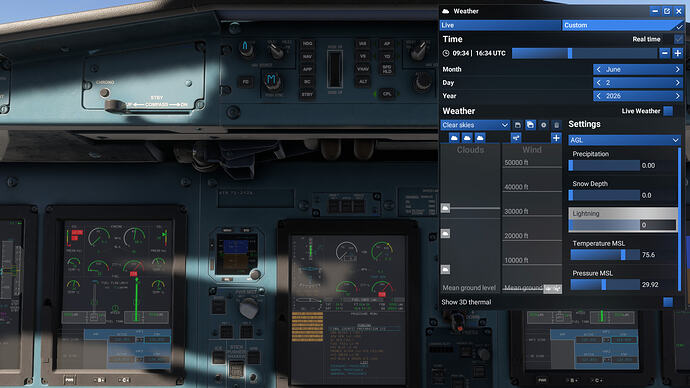Click the wind layer icon above Wind column
Image resolution: width=690 pixels, height=388 pixels.
point(516,138)
